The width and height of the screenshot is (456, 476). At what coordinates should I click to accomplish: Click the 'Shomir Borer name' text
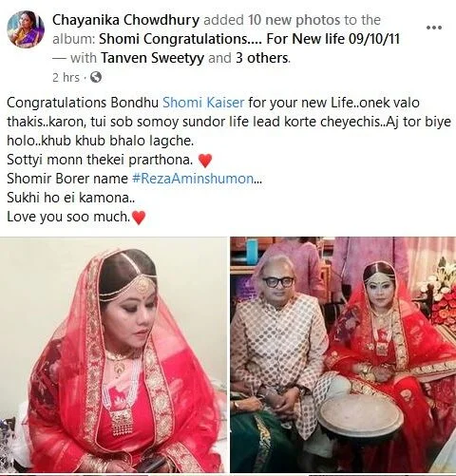pyautogui.click(x=67, y=179)
